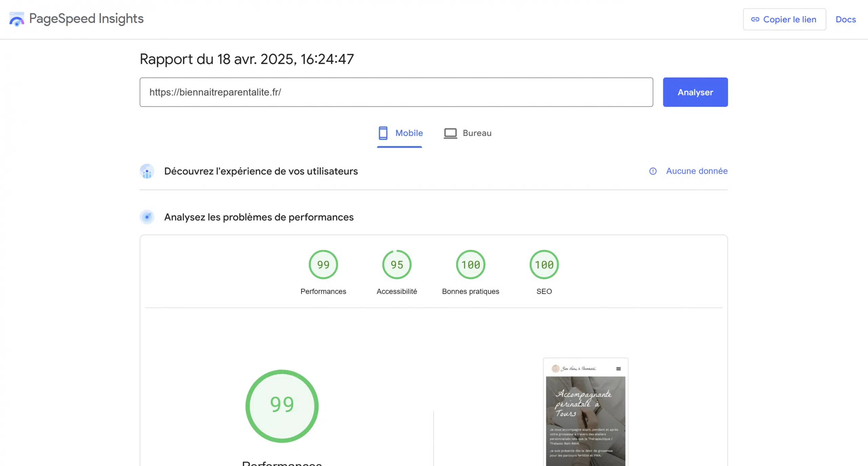Click the laptop icon next to Bureau
Viewport: 868px width, 466px height.
450,133
